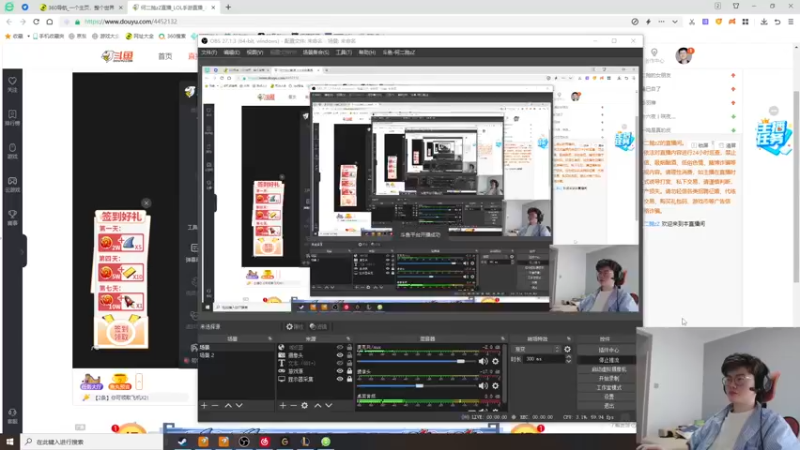The image size is (800, 450).
Task: Open OBS from Windows taskbar
Action: point(244,442)
